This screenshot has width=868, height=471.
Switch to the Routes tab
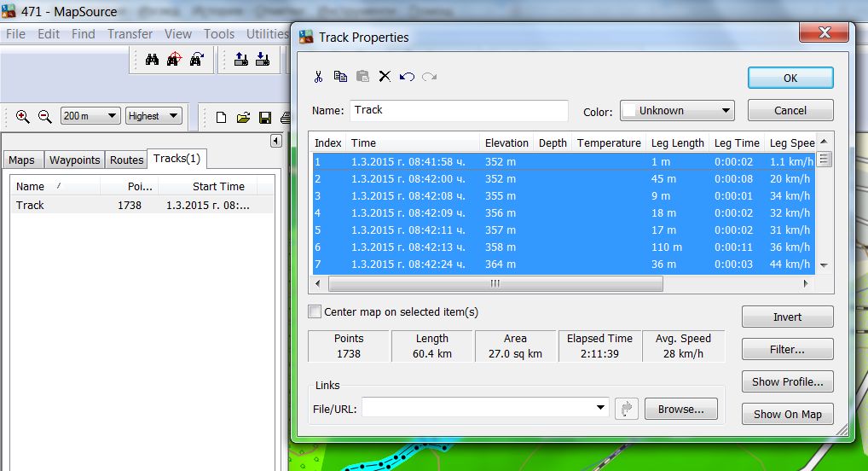point(126,160)
